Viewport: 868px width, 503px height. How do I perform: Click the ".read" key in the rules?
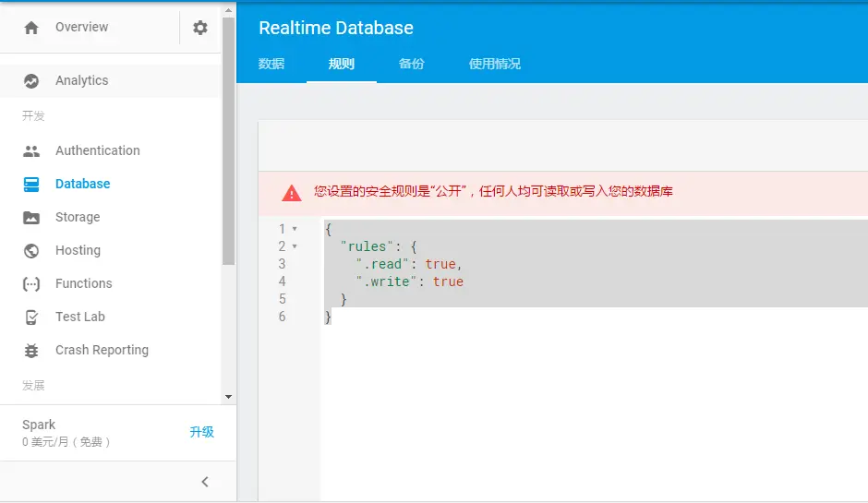382,264
